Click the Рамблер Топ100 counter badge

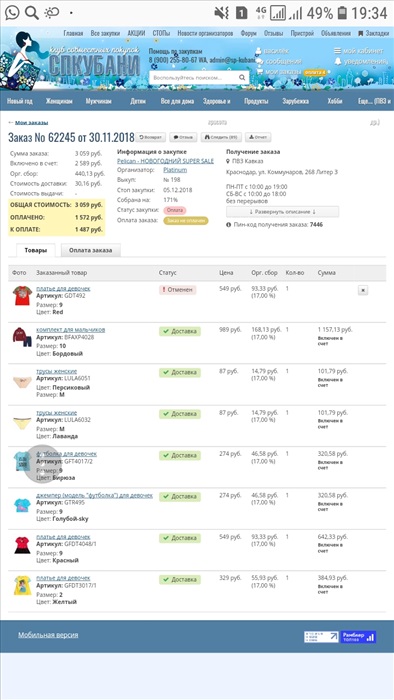[358, 637]
